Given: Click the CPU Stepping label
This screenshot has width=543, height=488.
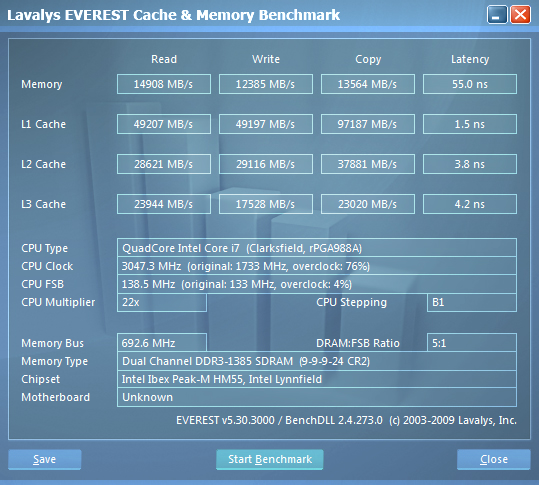Looking at the screenshot, I should click(x=351, y=302).
